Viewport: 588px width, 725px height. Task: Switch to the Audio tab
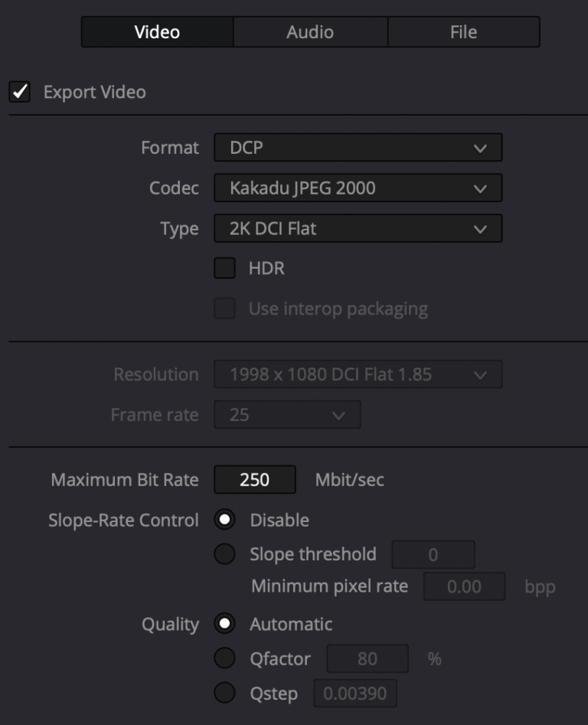point(309,31)
